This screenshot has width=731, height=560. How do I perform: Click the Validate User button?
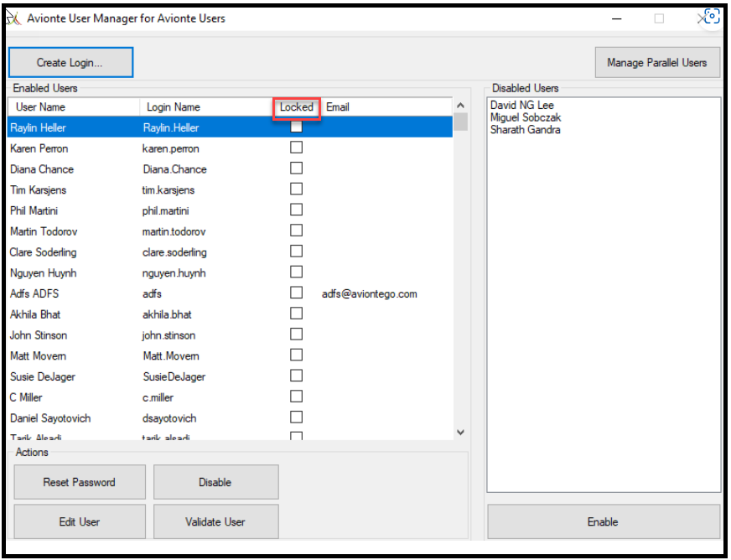(215, 521)
